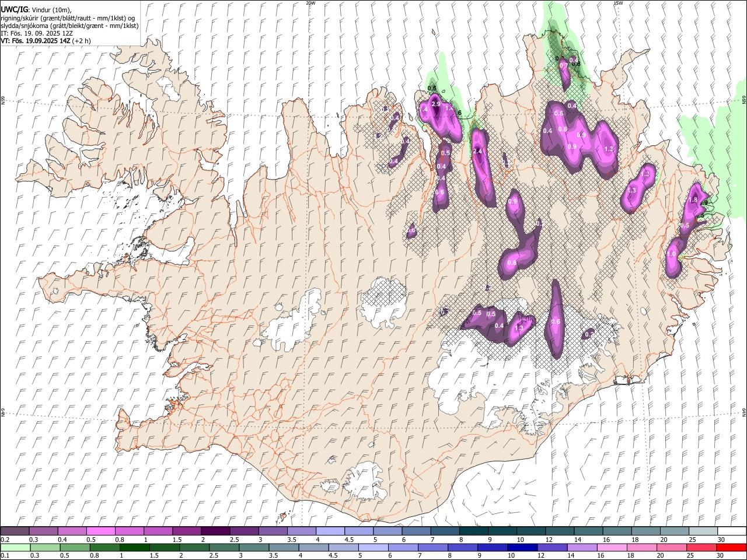Click the 64N latitude label on the right edge
This screenshot has width=747, height=560.
click(x=743, y=412)
